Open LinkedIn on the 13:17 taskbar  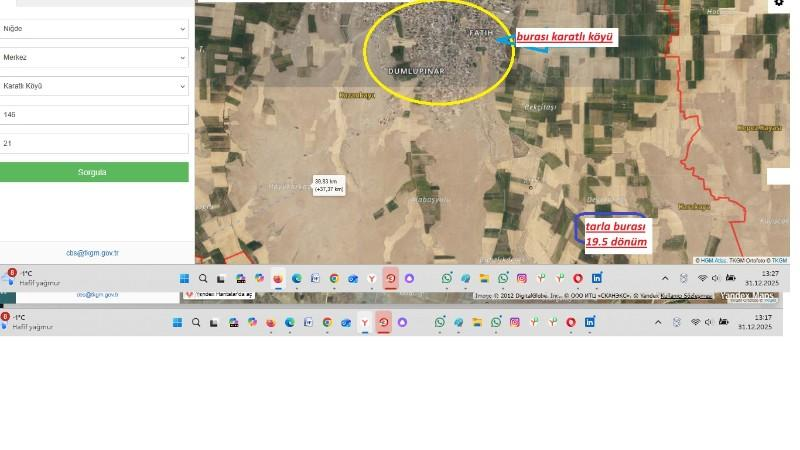tap(590, 322)
